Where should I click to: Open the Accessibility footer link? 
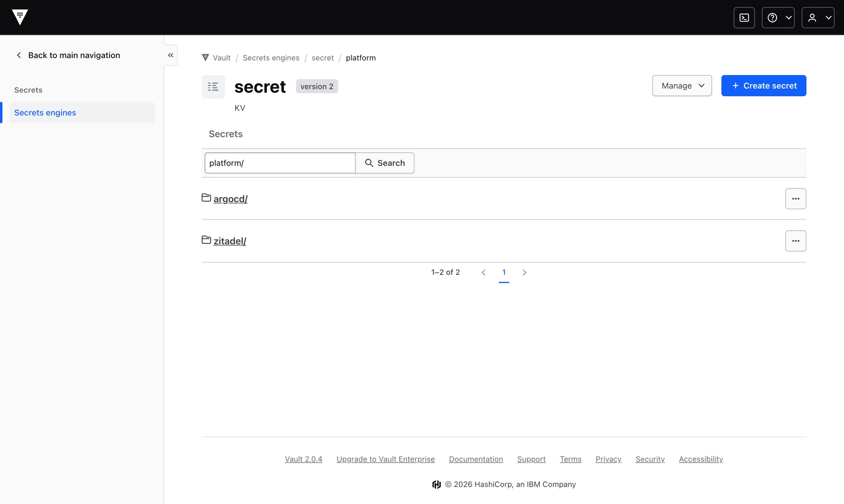pos(701,459)
